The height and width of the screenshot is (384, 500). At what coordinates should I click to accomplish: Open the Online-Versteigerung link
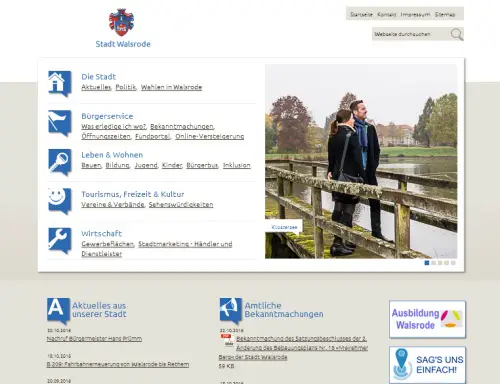[210, 136]
